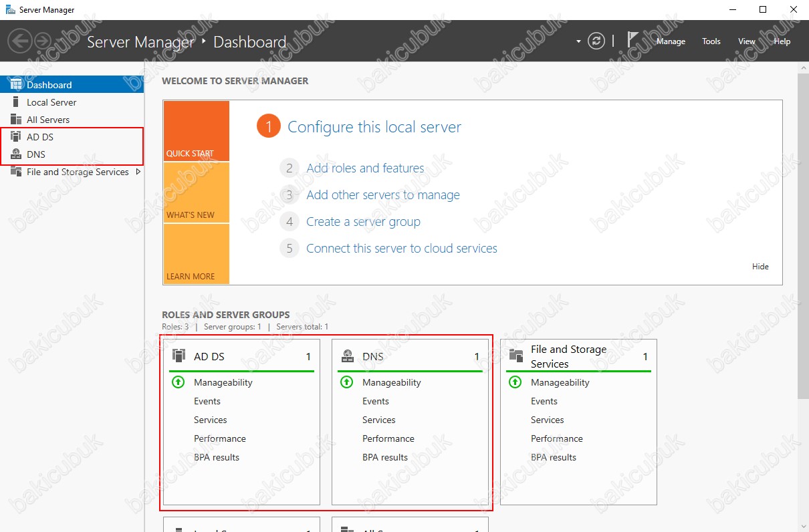The image size is (809, 532).
Task: Click the vertical scrollbar on the dashboard
Action: coord(803,236)
